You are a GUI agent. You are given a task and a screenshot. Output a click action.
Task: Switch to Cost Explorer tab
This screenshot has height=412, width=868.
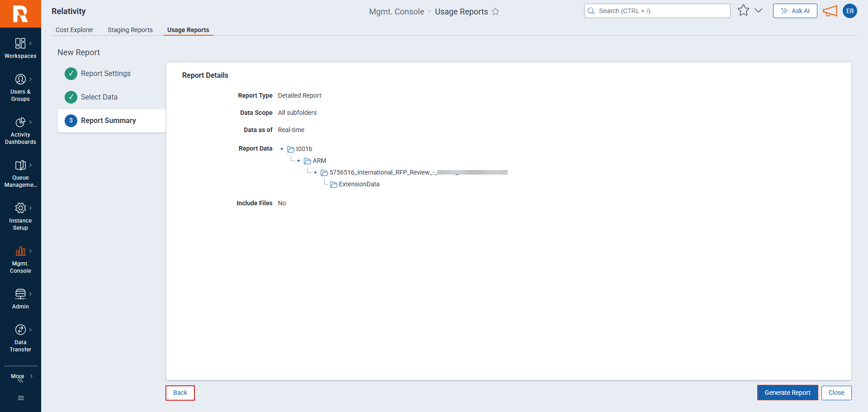pos(74,30)
